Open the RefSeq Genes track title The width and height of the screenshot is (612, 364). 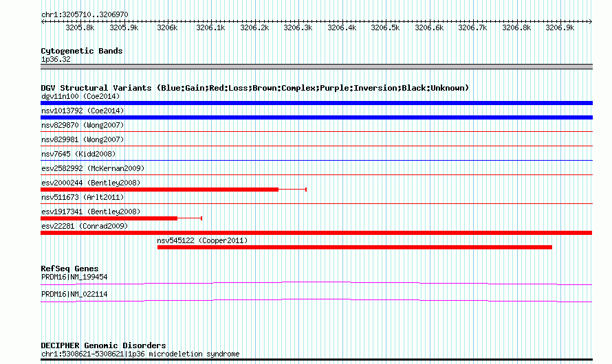(x=69, y=269)
